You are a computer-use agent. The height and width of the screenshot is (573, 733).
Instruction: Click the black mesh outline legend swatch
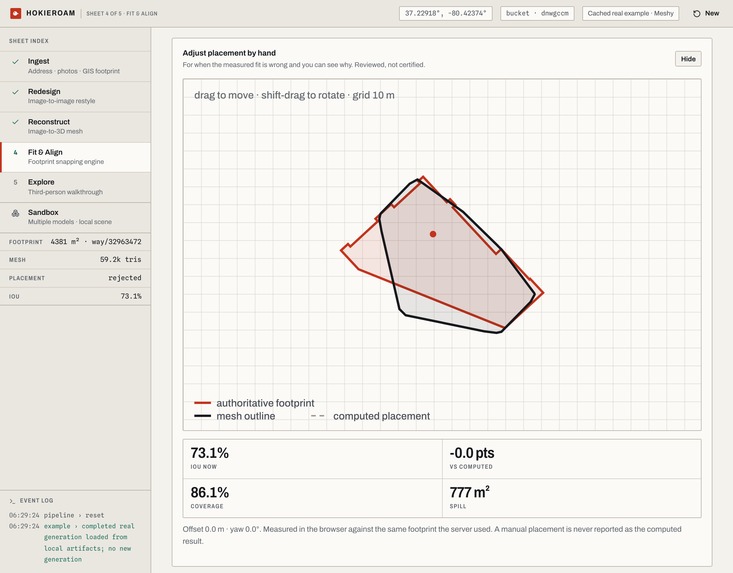pos(202,416)
